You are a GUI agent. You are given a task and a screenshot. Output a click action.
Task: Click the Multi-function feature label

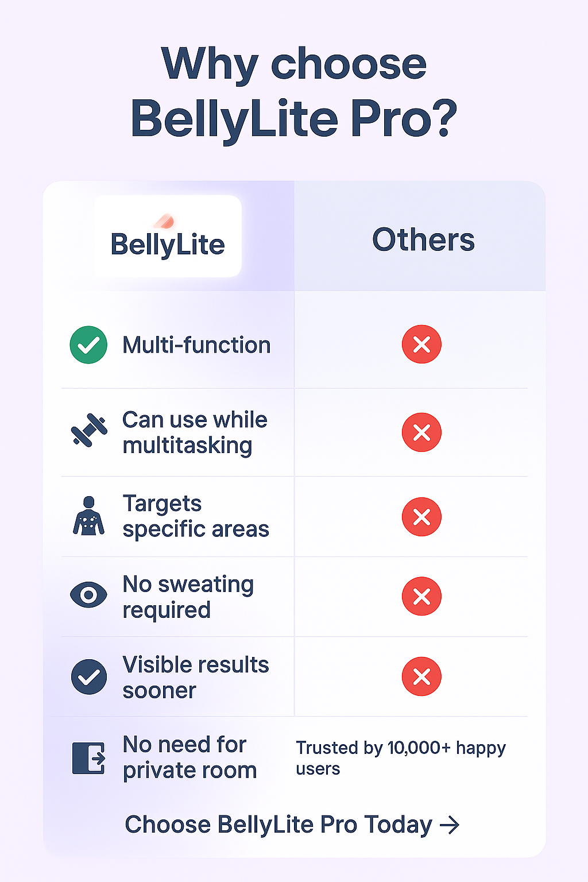(x=196, y=345)
